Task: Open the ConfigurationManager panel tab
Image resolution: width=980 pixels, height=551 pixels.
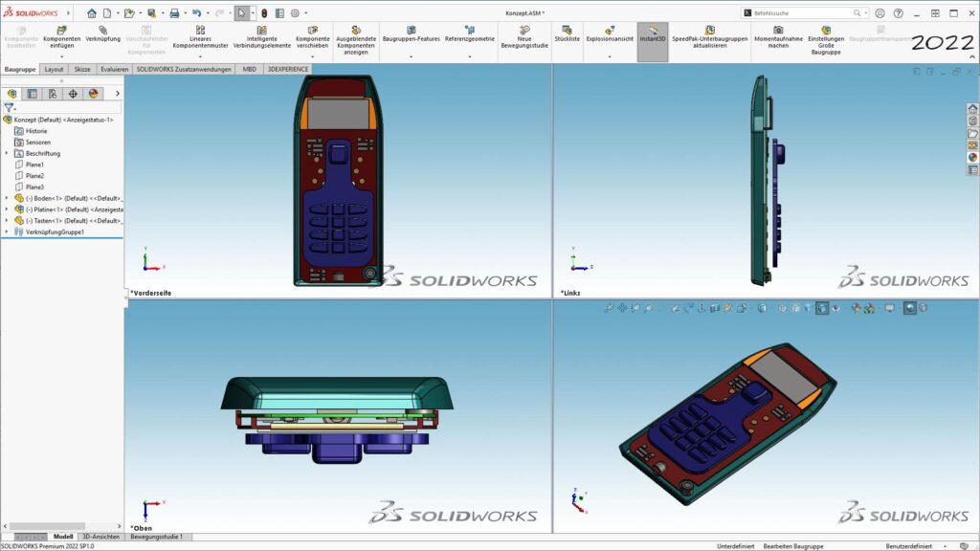Action: pyautogui.click(x=53, y=94)
